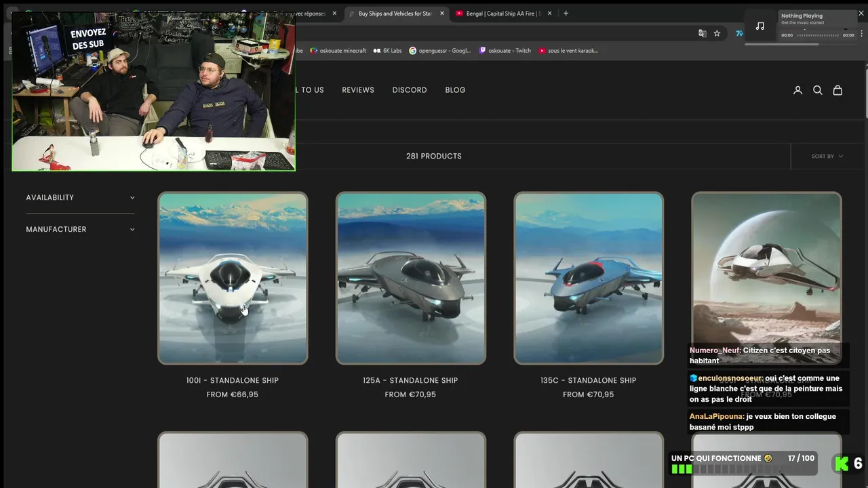Click the 135c - Standalone Ship title
Viewport: 868px width, 488px height.
click(588, 380)
